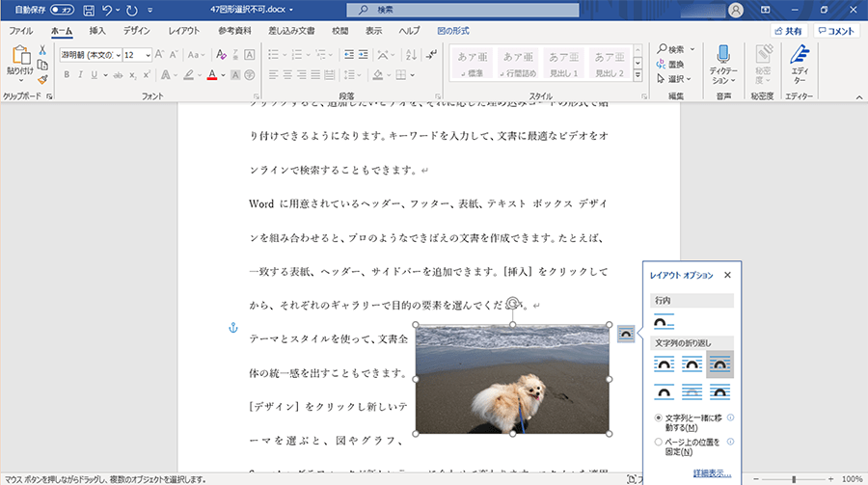Screen dimensions: 868x485
Task: Align text right
Action: [x=301, y=75]
